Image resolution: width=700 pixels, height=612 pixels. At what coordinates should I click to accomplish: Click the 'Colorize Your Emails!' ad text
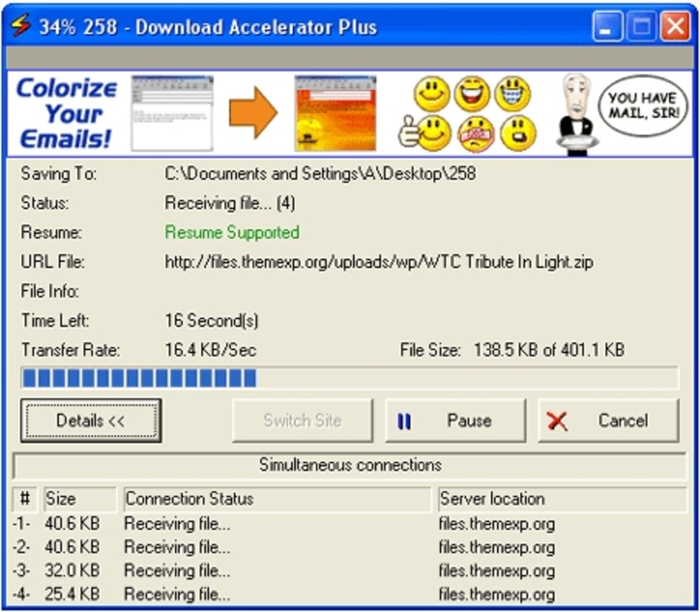pos(67,113)
